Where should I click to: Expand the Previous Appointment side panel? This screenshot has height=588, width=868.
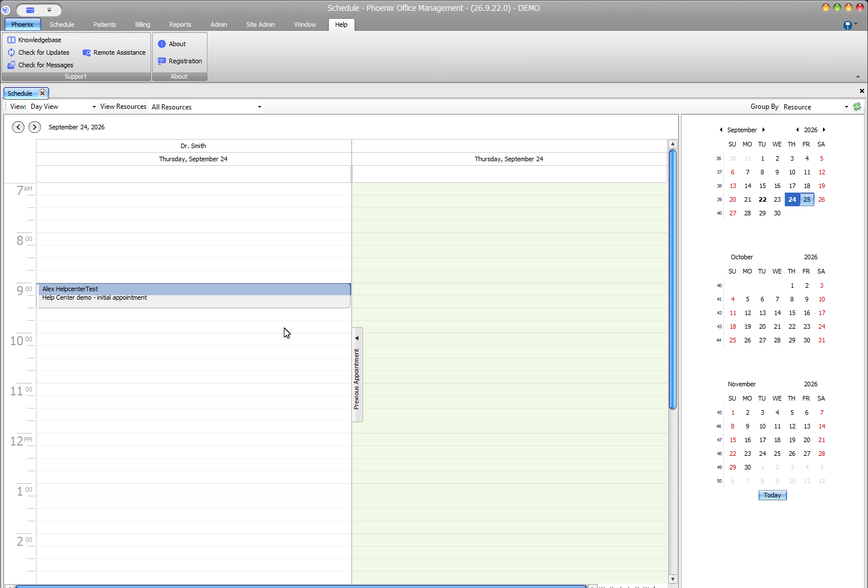[357, 374]
